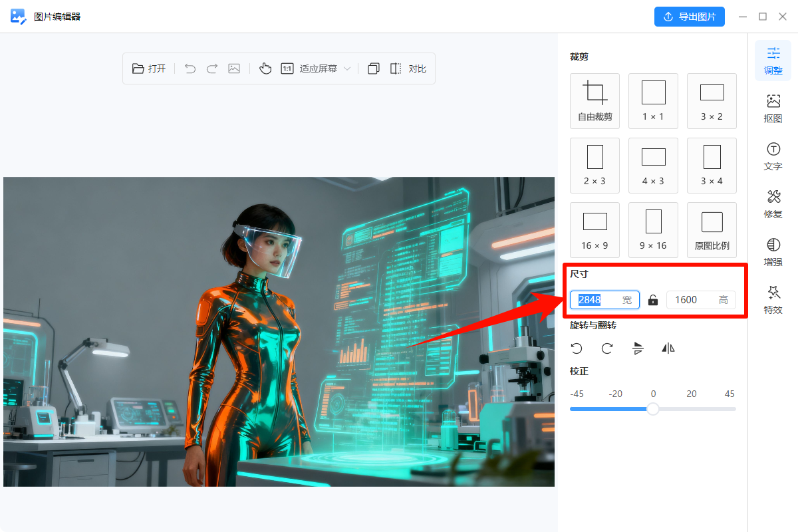Viewport: 798px width, 532px height.
Task: Click the 校正 straighten slider handle
Action: tap(653, 409)
